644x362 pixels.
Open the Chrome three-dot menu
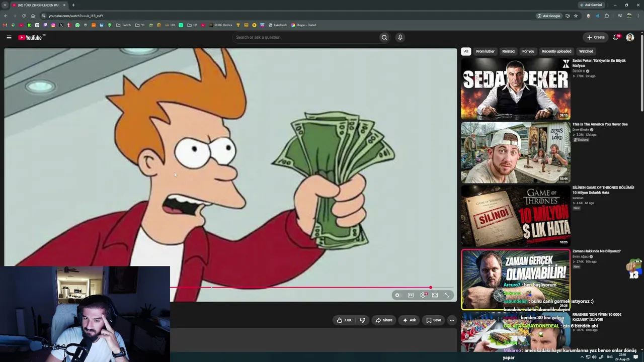[638, 16]
